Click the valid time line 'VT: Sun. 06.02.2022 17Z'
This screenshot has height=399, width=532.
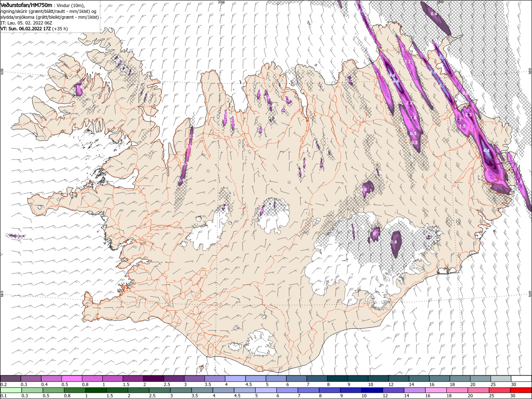pyautogui.click(x=26, y=29)
